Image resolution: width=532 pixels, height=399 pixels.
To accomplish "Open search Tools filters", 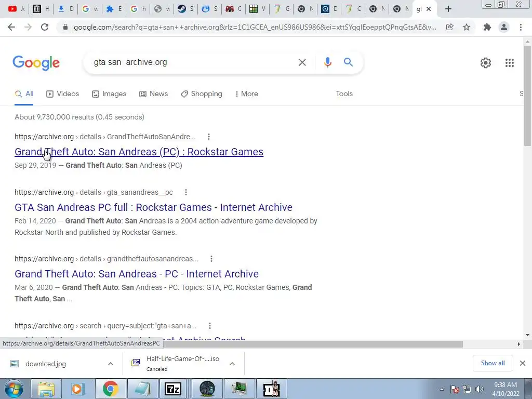I will click(x=344, y=94).
